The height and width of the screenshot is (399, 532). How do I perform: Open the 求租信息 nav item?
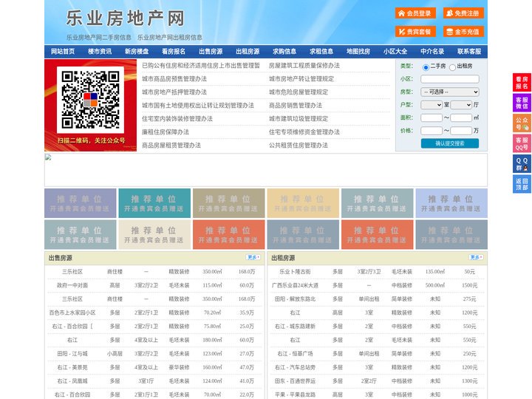point(321,52)
